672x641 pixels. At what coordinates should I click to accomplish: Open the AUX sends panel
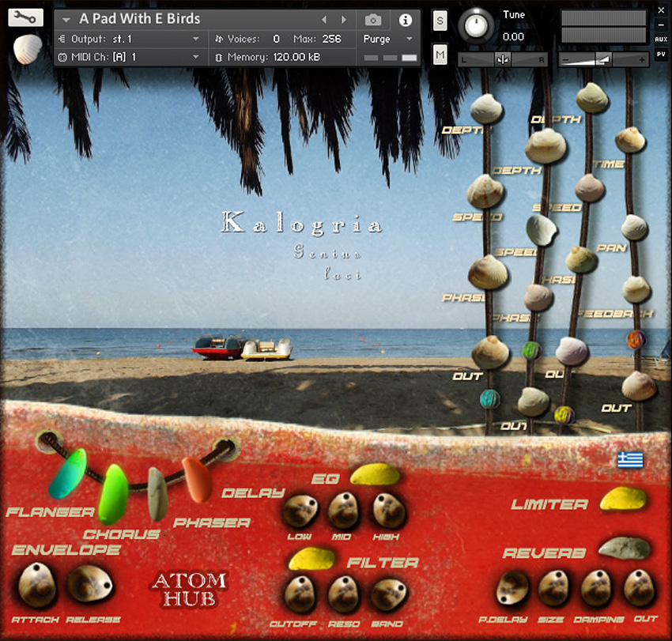(661, 39)
